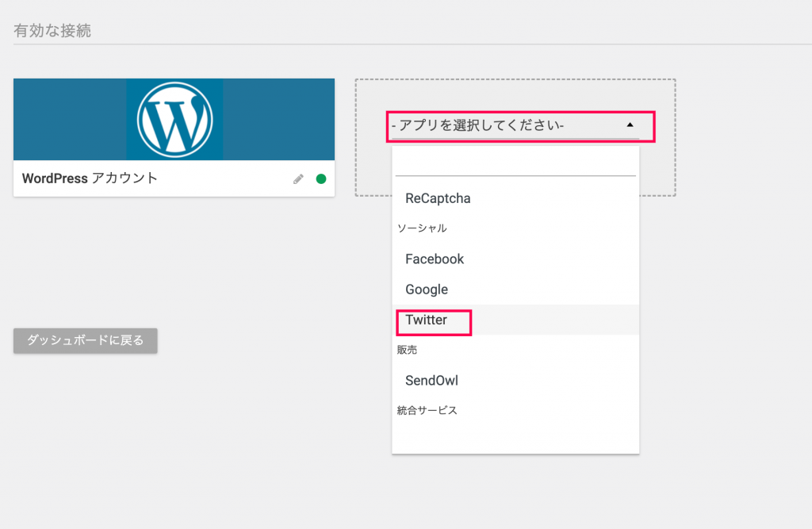Click the ダッシュボードに戻る button
The image size is (812, 529).
(86, 340)
